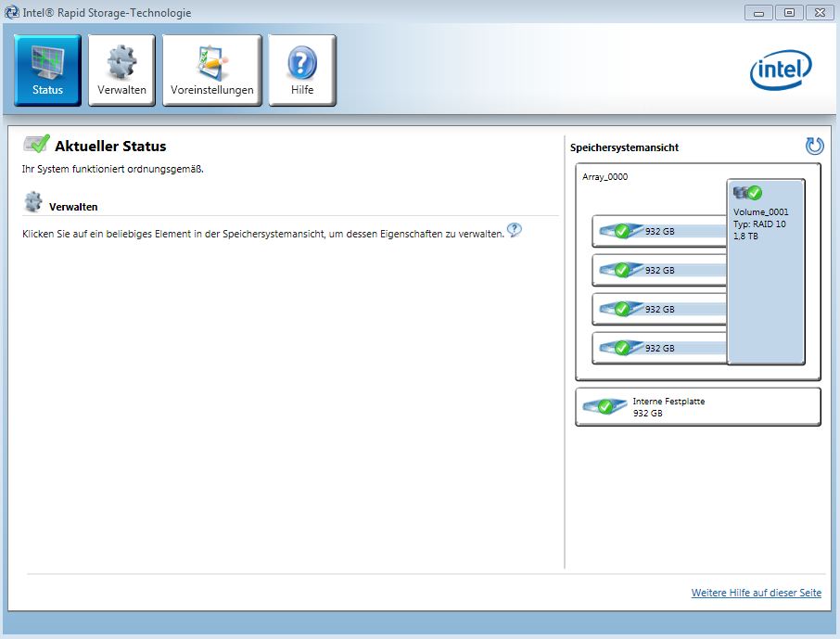The image size is (840, 639).
Task: Open Weitere Hilfe auf dieser Seite link
Action: (x=756, y=593)
